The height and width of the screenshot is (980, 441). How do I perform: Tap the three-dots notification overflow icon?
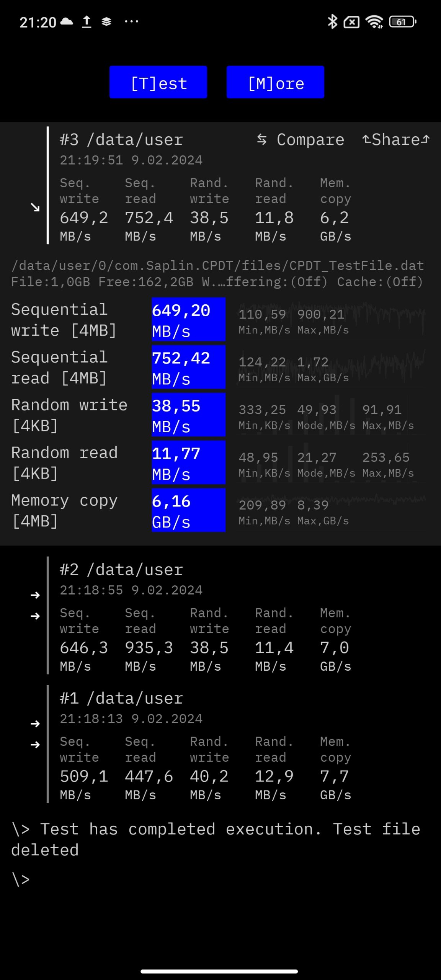tap(131, 21)
